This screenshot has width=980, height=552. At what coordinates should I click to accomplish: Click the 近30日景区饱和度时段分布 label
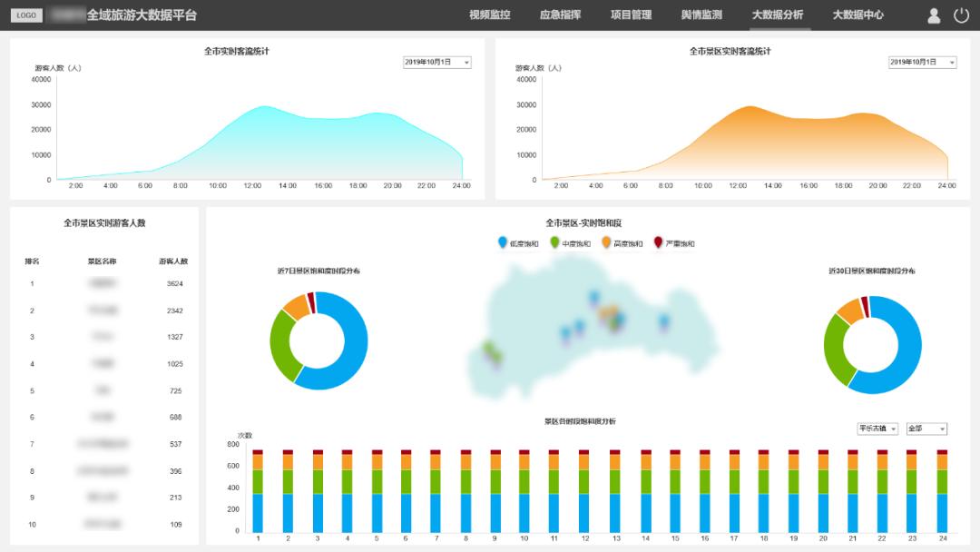click(x=872, y=271)
